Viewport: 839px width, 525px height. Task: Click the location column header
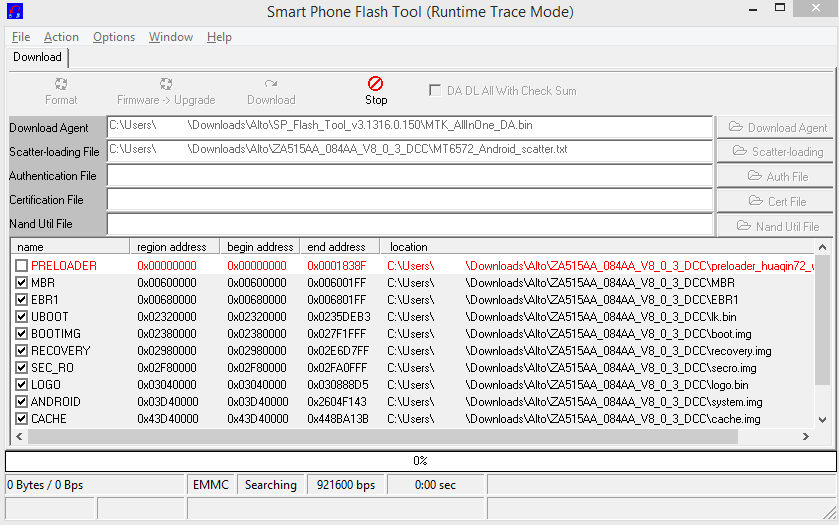tap(597, 247)
